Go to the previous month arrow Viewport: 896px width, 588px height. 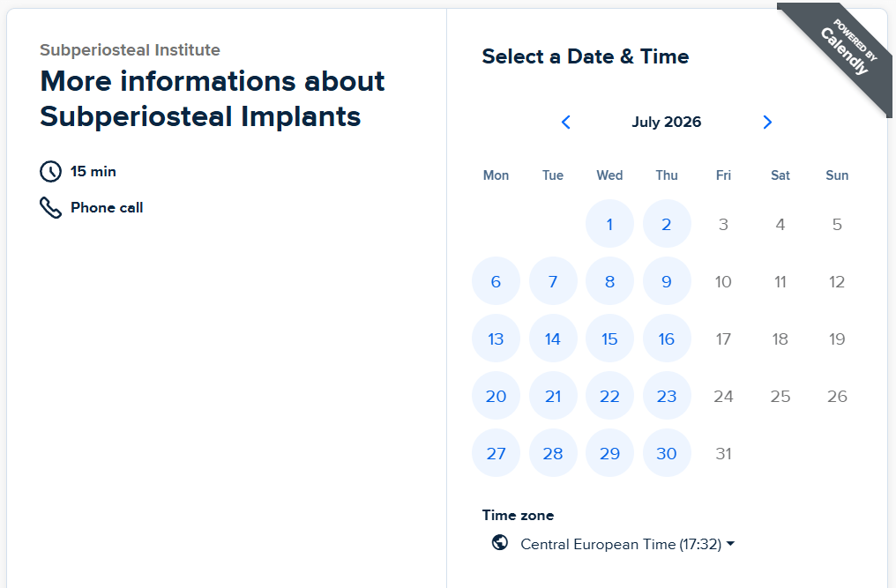click(565, 123)
